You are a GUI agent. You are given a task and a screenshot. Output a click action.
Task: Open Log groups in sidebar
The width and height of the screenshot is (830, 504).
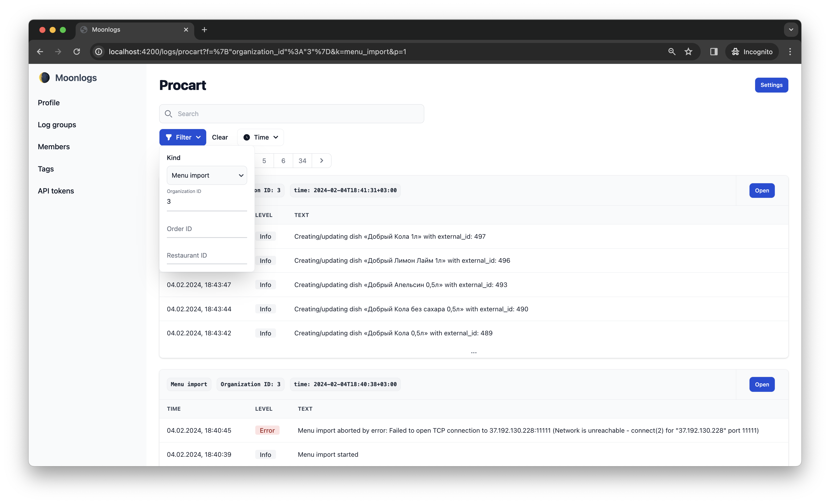pyautogui.click(x=57, y=125)
